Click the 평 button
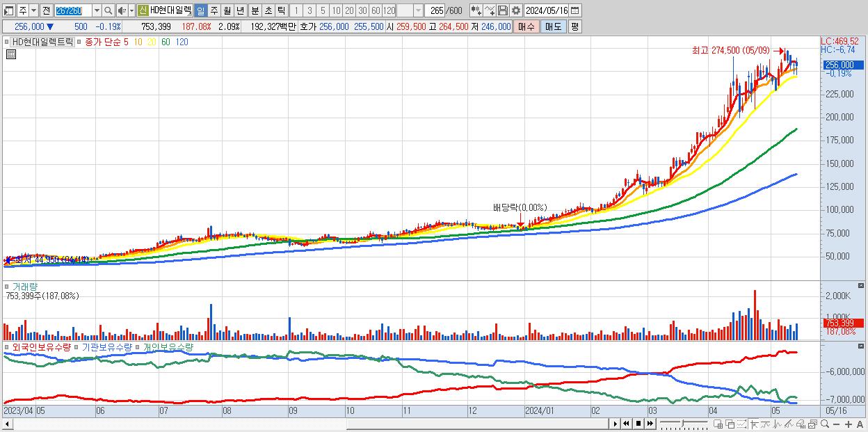Screen dimensions: 868x432 pos(574,26)
